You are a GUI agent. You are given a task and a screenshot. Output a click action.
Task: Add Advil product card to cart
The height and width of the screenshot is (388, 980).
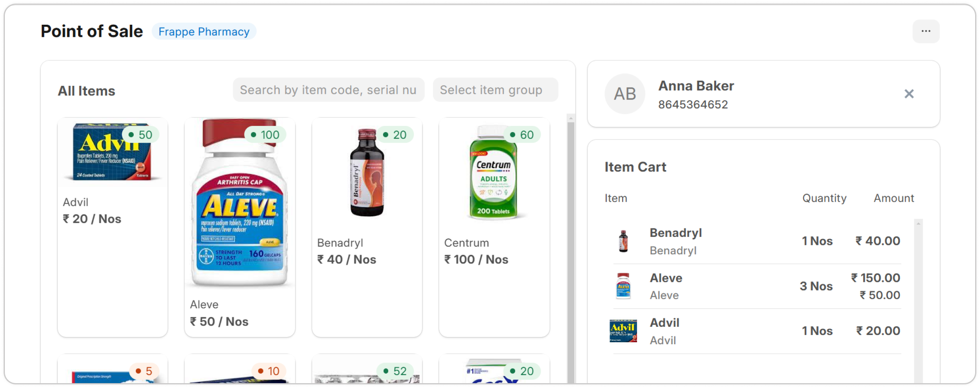(x=113, y=227)
